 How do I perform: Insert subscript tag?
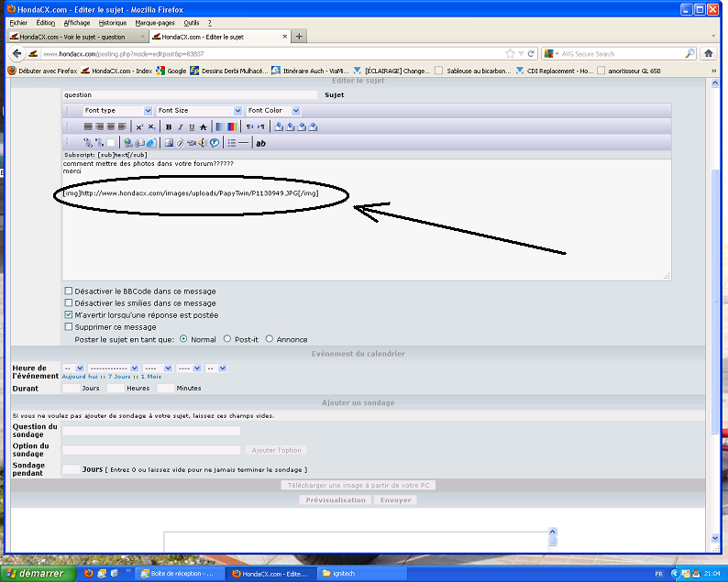click(151, 126)
